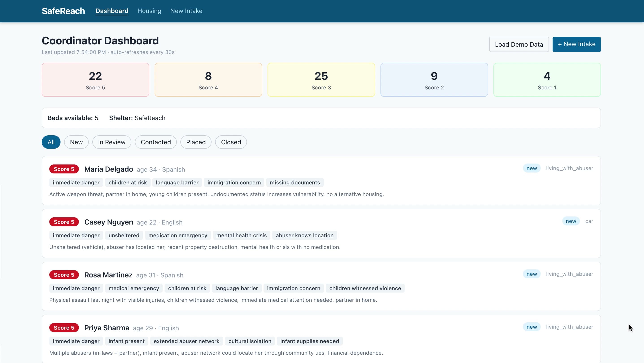Click Rosa Martinez's medical emergency tag
Screen dimensions: 644x363
tap(134, 288)
